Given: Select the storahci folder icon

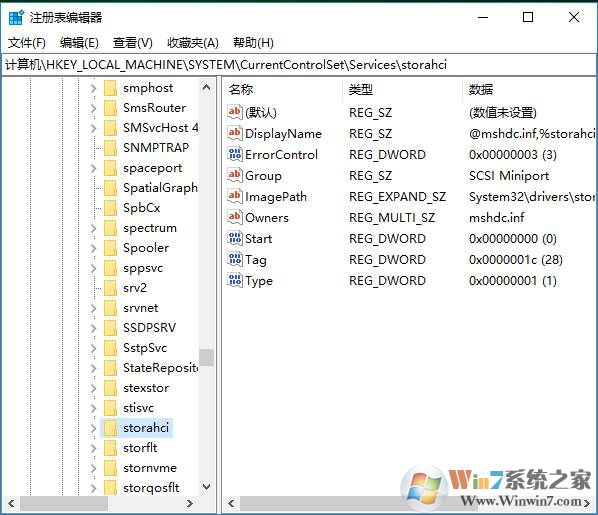Looking at the screenshot, I should pyautogui.click(x=110, y=428).
